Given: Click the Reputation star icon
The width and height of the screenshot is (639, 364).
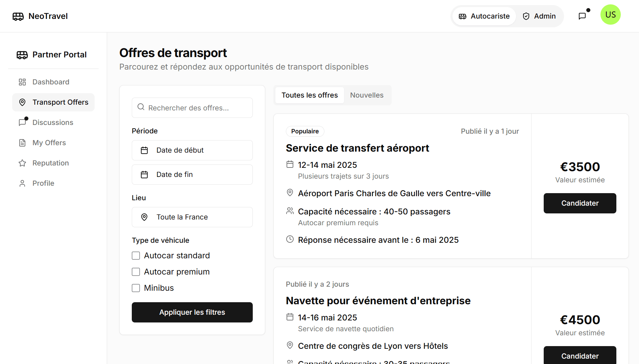Looking at the screenshot, I should (x=22, y=163).
